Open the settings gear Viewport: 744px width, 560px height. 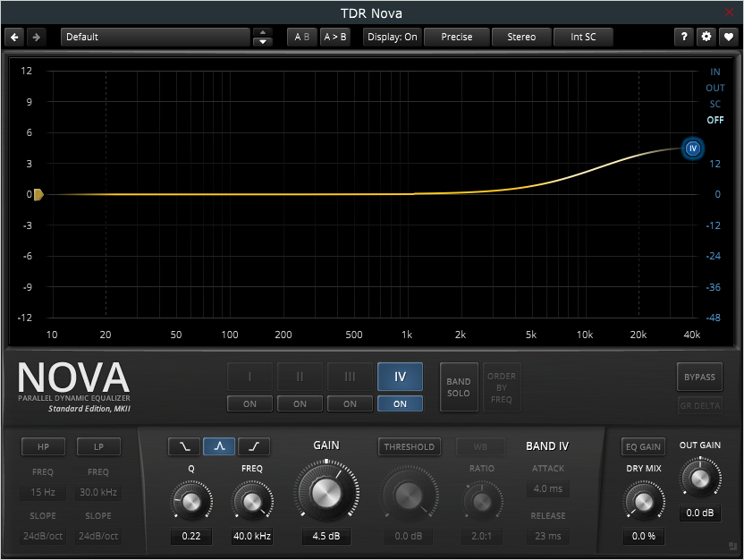tap(706, 37)
